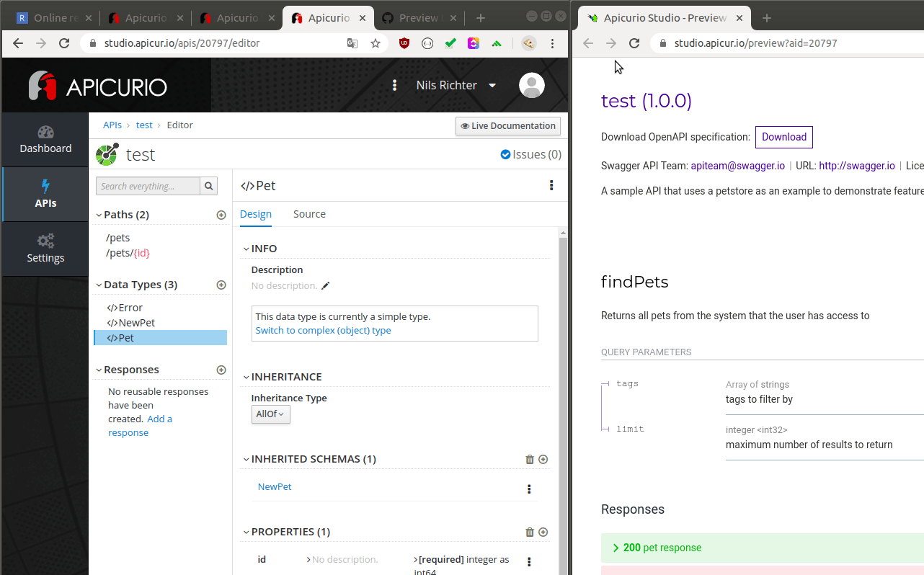The image size is (924, 575).
Task: Bookmark this page with star icon
Action: point(376,43)
